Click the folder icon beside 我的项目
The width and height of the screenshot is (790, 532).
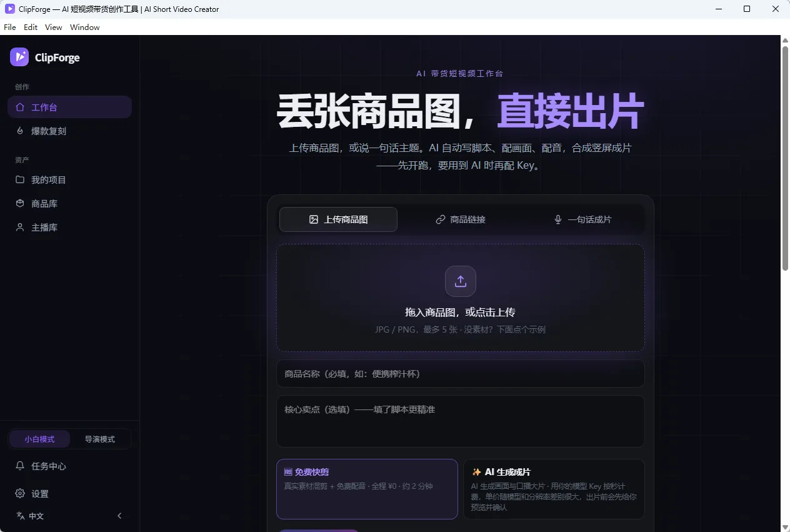[20, 179]
